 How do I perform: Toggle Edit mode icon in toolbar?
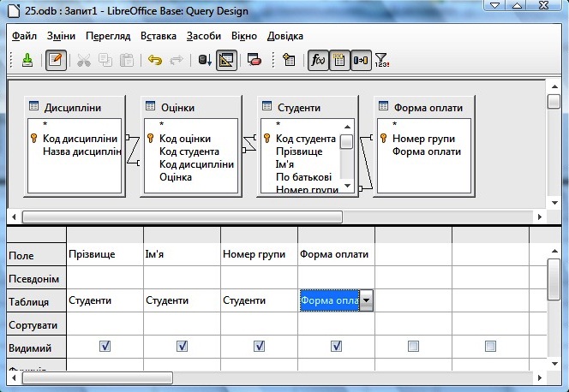tap(55, 60)
